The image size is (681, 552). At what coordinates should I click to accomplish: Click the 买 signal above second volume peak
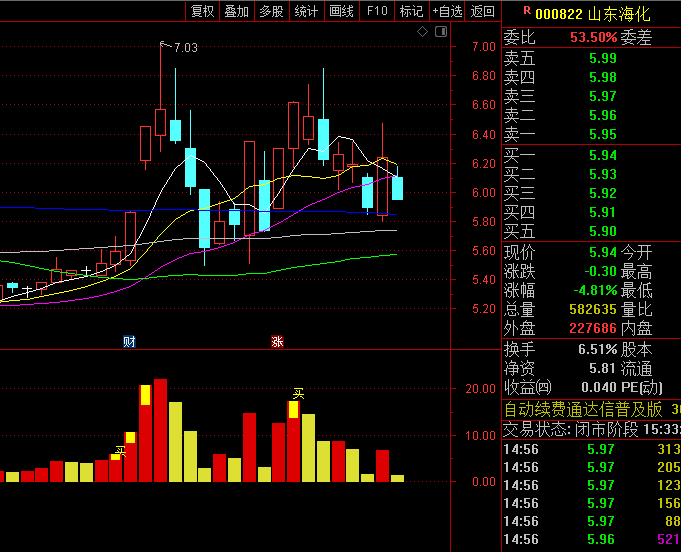point(298,394)
